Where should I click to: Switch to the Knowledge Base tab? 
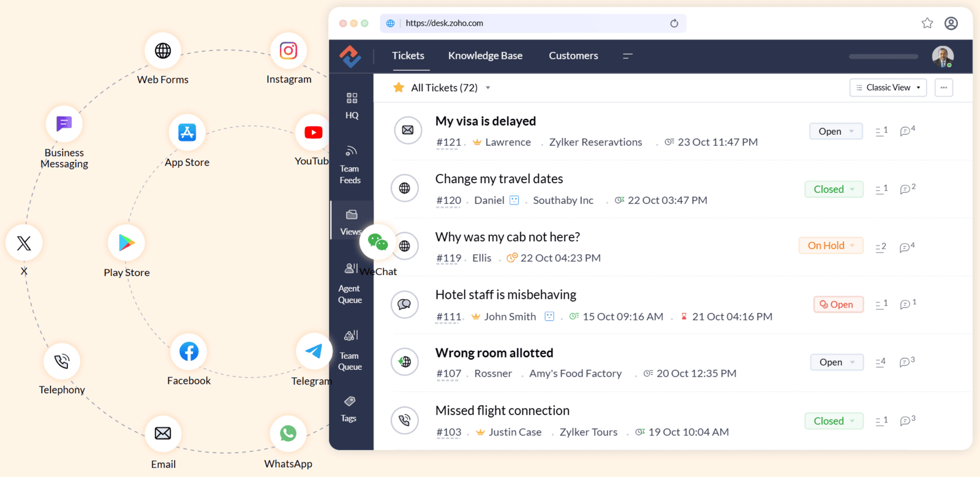[485, 56]
